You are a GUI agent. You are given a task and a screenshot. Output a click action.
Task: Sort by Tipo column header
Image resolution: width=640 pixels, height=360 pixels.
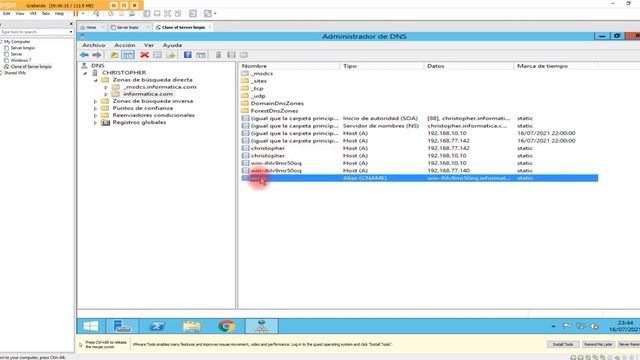pos(382,66)
